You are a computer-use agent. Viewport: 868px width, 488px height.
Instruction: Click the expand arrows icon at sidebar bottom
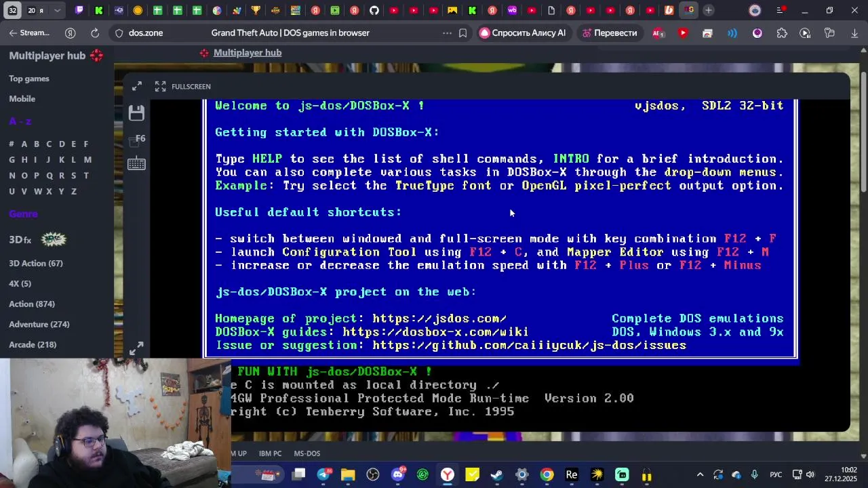point(136,348)
